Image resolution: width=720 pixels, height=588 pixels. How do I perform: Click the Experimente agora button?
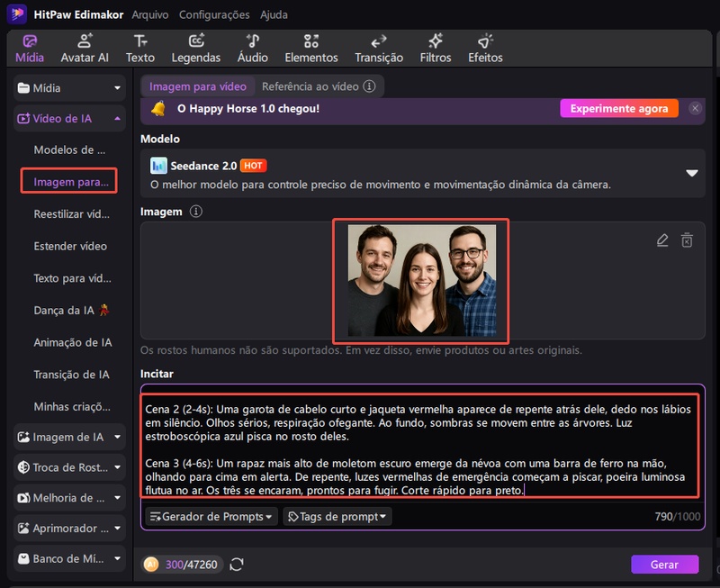click(619, 108)
